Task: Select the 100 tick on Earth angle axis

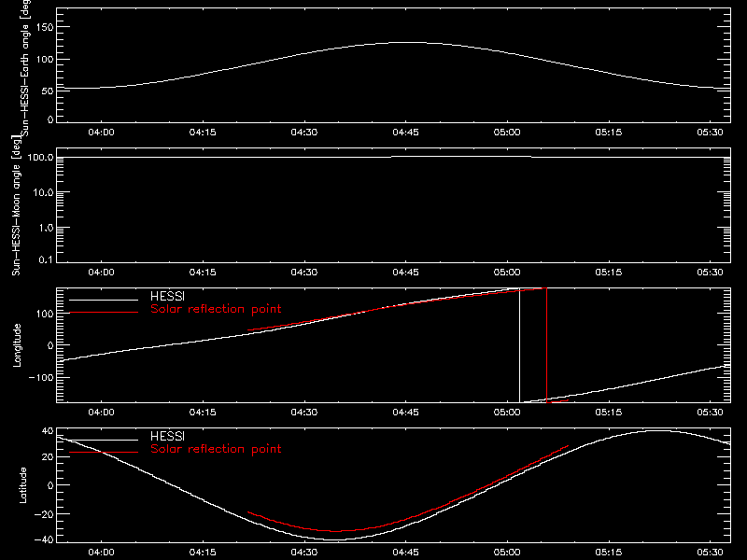Action: (44, 60)
